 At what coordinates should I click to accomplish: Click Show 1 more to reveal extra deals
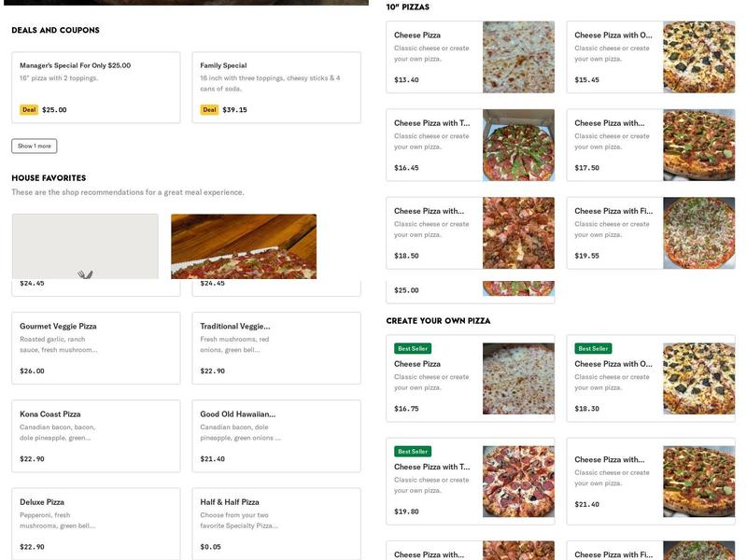(34, 145)
